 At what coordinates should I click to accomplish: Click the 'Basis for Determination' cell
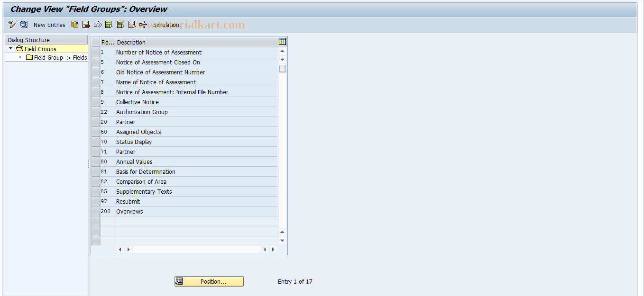tap(197, 171)
